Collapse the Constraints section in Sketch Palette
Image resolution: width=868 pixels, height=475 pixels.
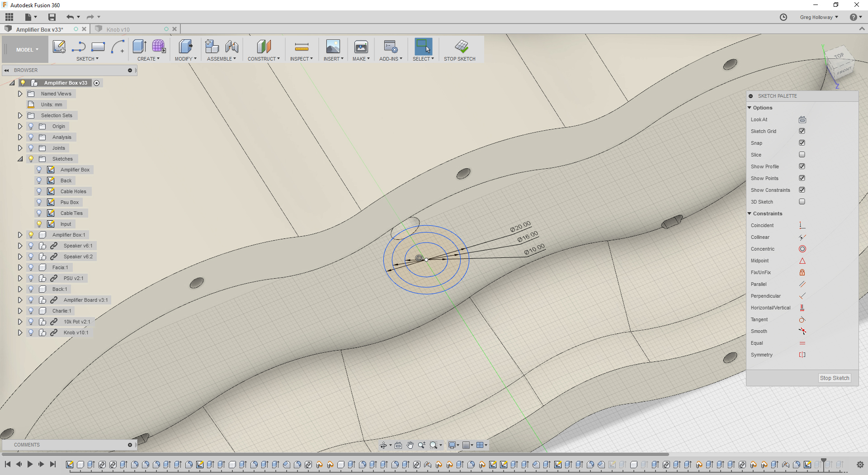(x=750, y=214)
